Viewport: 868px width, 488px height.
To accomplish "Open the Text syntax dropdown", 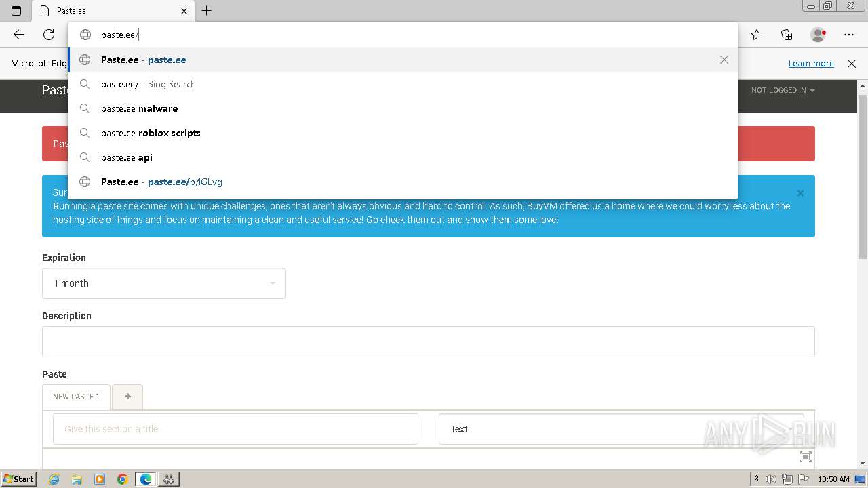I will (x=621, y=429).
